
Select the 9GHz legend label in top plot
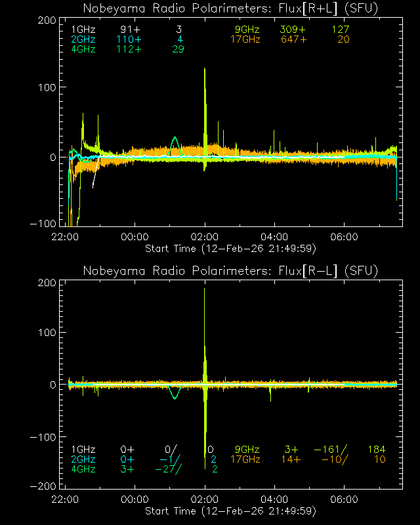coord(247,30)
